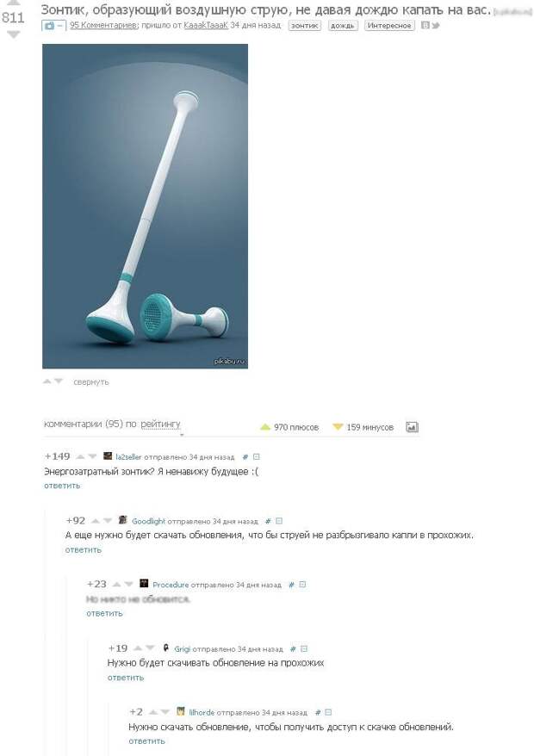Open comments sorting dropdown 'рейтингу'
This screenshot has height=756, width=534.
tap(161, 424)
